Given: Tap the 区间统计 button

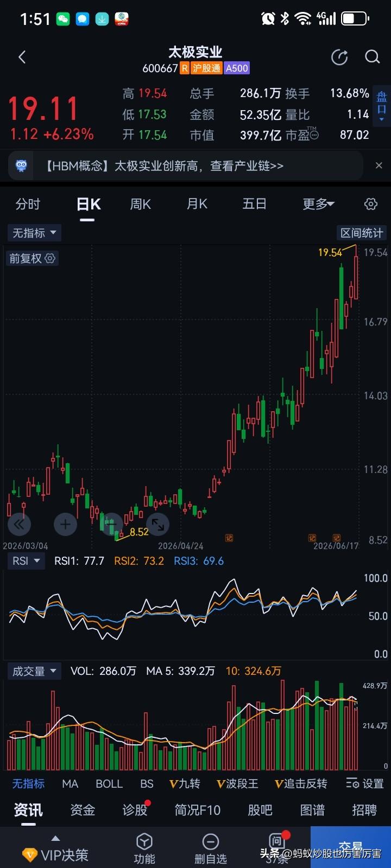Looking at the screenshot, I should tap(362, 233).
